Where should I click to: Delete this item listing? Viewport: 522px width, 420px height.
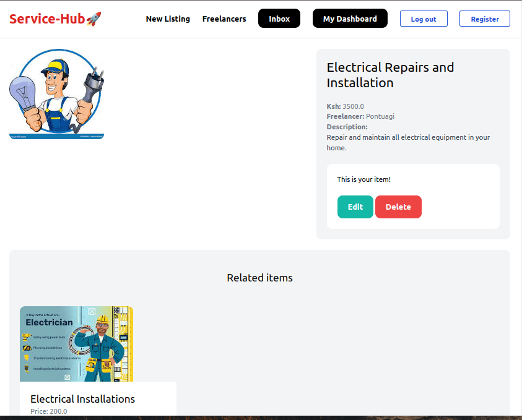[x=398, y=207]
